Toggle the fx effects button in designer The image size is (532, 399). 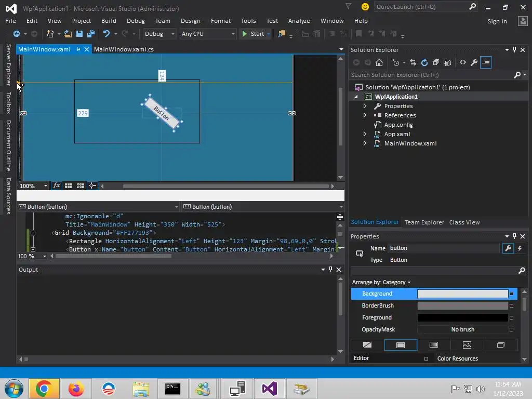56,185
